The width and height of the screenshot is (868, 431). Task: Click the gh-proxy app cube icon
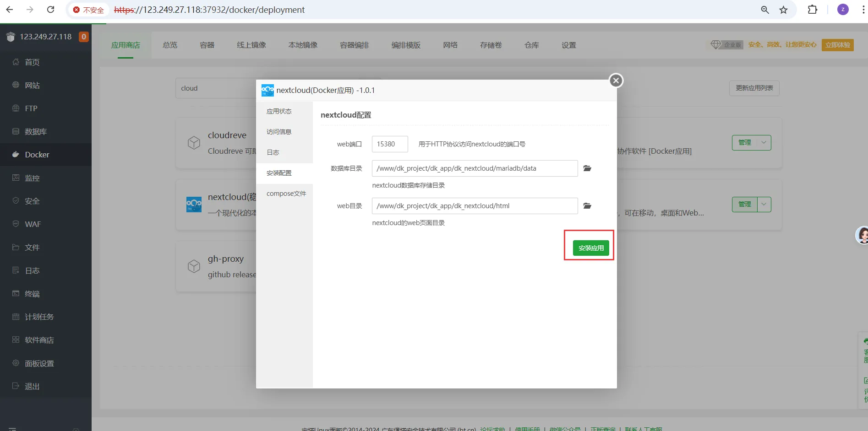pyautogui.click(x=194, y=266)
